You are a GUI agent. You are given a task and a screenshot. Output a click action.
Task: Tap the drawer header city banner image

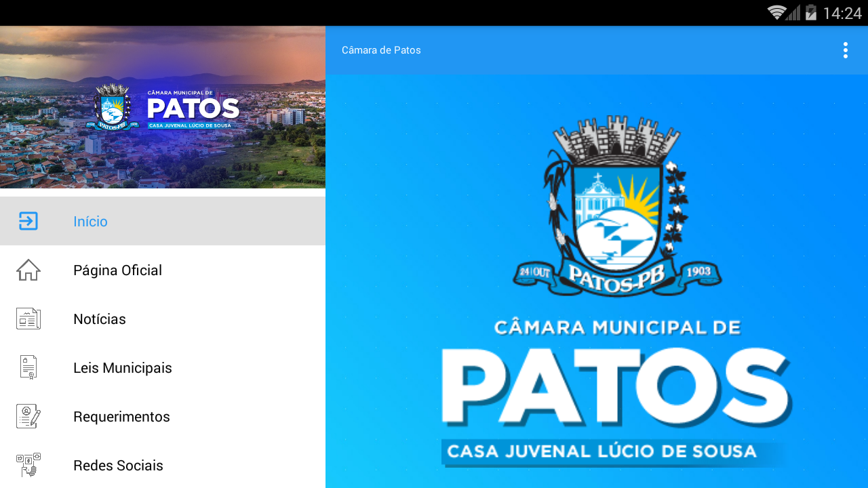(x=163, y=107)
